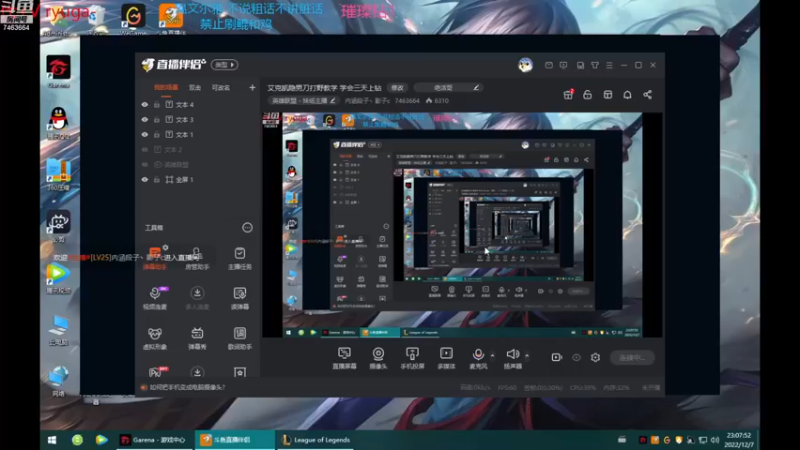
Task: Add 摄像头 camera source
Action: (x=378, y=358)
